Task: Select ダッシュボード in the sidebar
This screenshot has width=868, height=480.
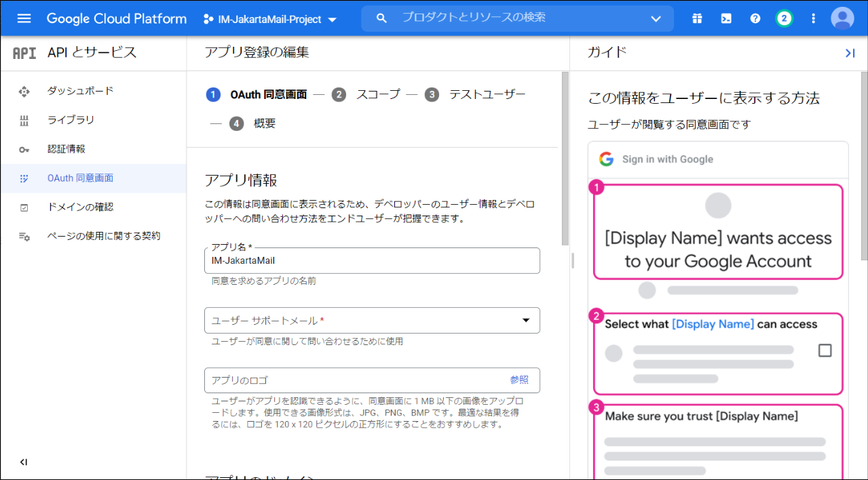Action: point(80,91)
